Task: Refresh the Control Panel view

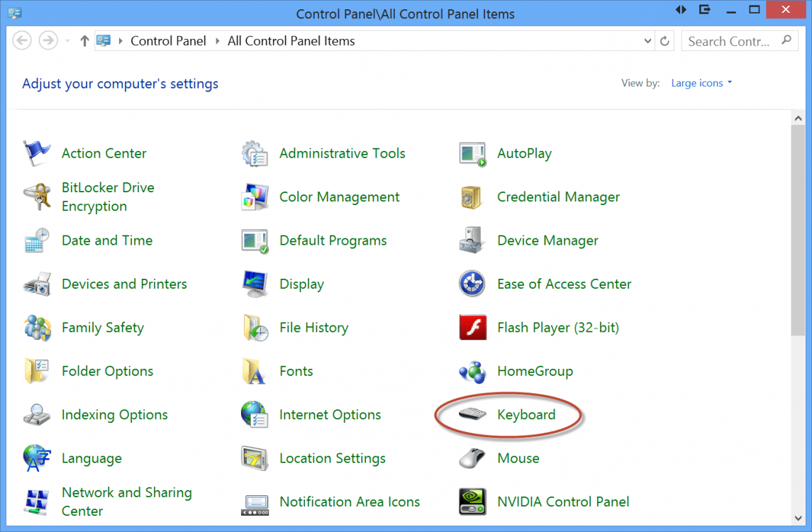Action: click(665, 41)
